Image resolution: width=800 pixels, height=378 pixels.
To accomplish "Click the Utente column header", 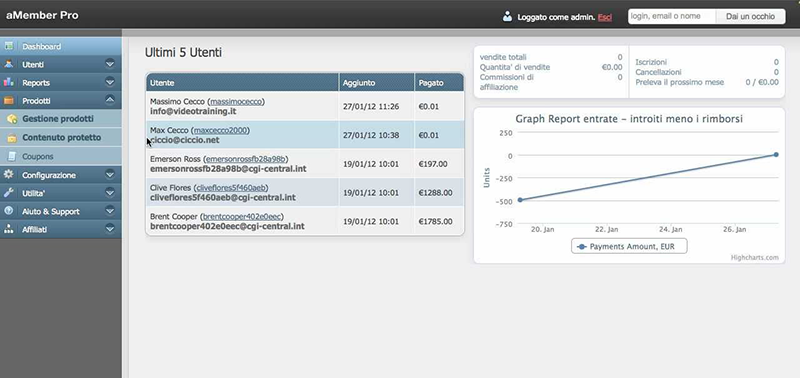I will click(x=242, y=83).
